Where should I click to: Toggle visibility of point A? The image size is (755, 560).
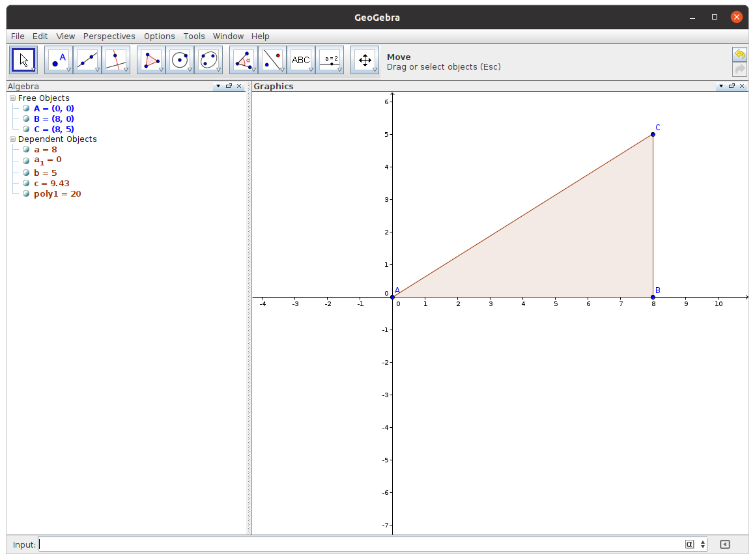[26, 109]
